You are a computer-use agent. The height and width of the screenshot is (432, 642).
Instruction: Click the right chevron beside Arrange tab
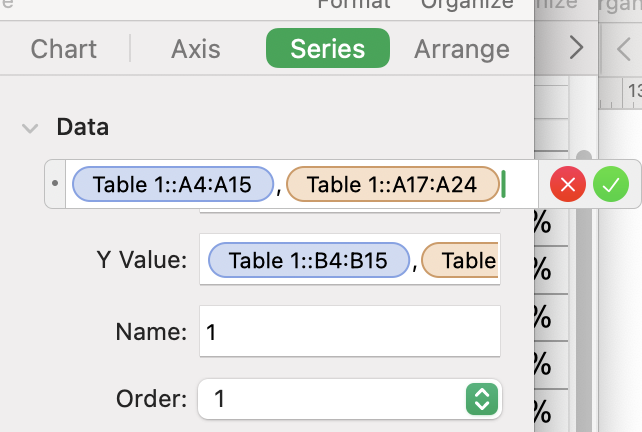(x=576, y=48)
